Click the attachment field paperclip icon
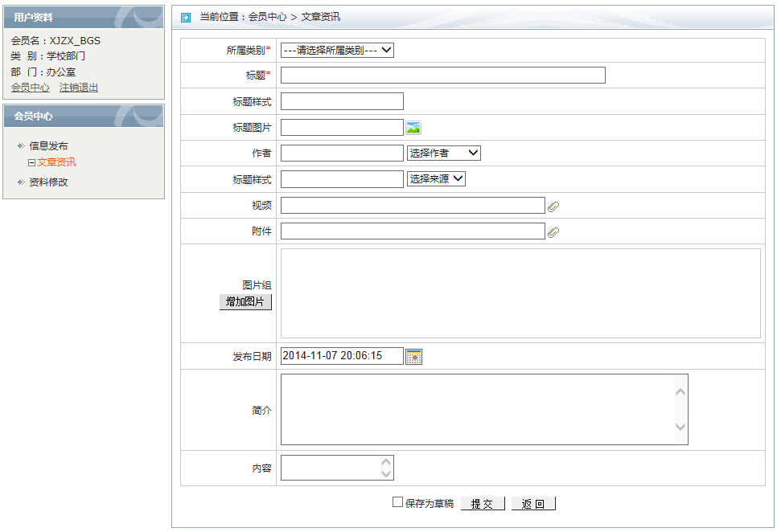777x532 pixels. click(553, 232)
